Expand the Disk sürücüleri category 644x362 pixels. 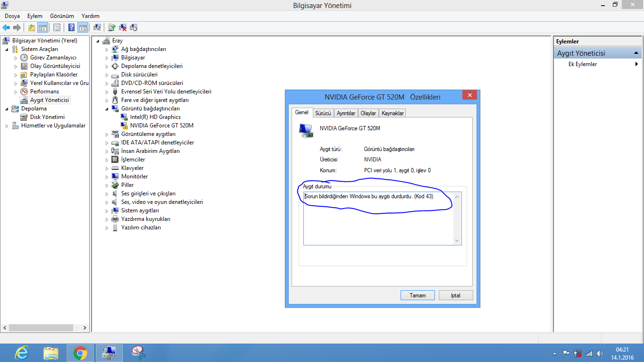coord(107,75)
